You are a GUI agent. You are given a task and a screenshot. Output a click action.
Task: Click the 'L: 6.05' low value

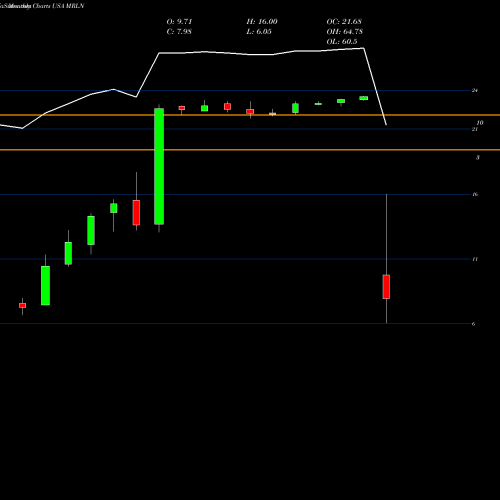click(x=259, y=32)
